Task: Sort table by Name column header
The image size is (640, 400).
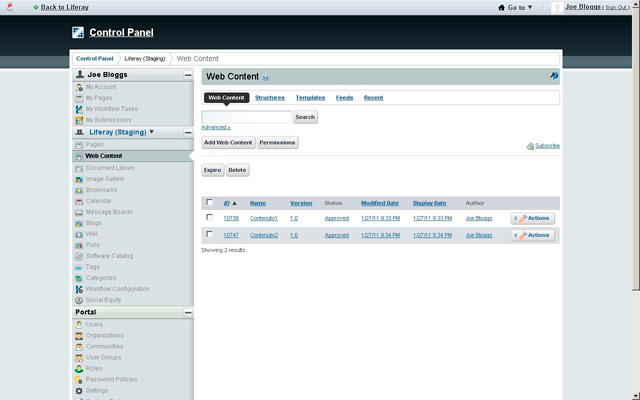Action: 258,203
